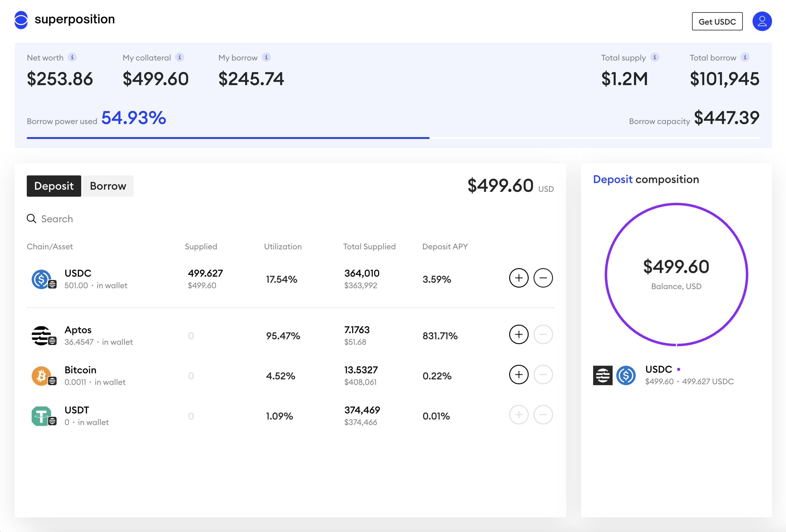Click the My borrow info icon
The image size is (786, 532).
266,57
